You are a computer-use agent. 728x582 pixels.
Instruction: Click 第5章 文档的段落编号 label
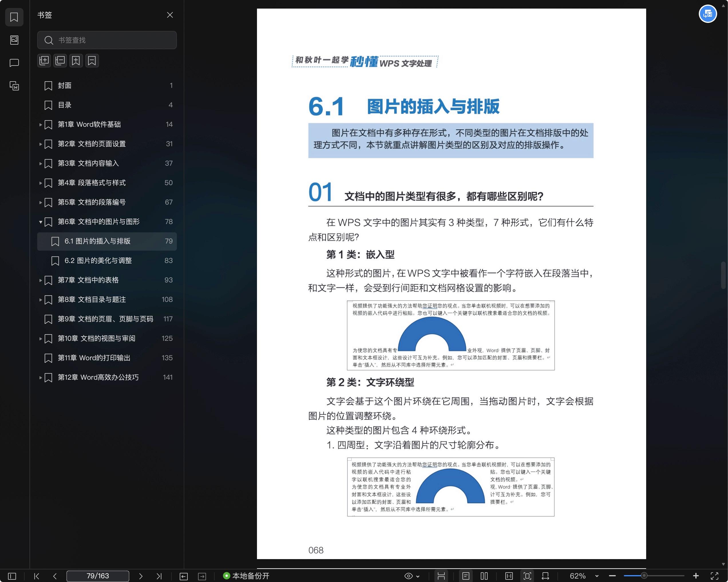(92, 203)
